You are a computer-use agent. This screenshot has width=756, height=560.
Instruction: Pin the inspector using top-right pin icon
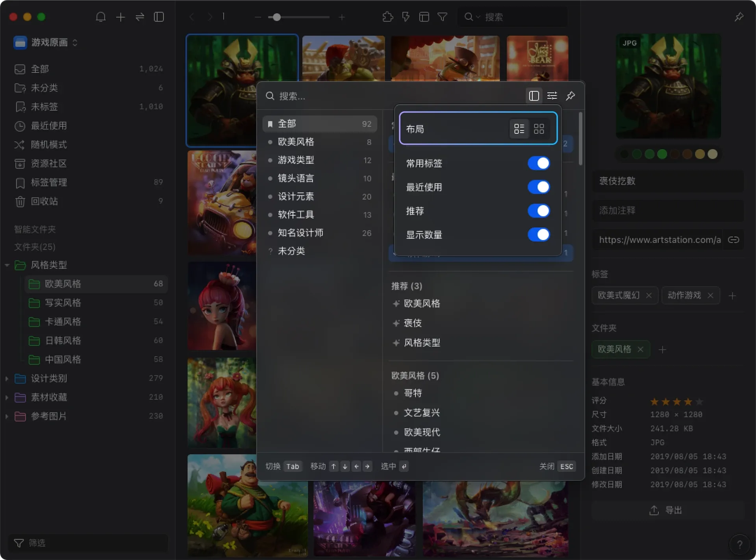[x=739, y=17]
